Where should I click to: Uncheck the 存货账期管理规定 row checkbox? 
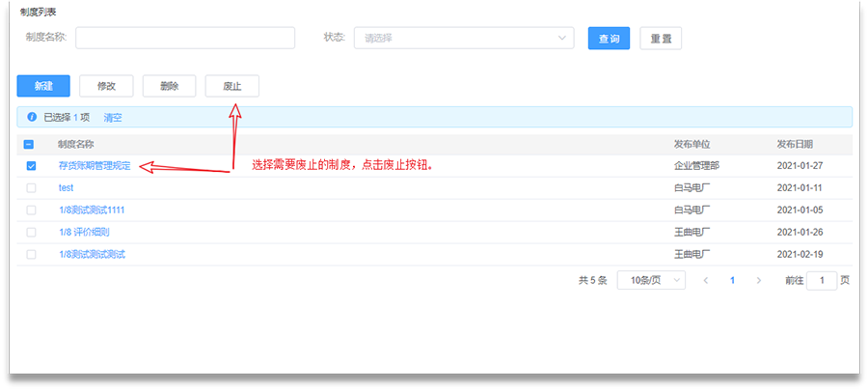click(31, 166)
